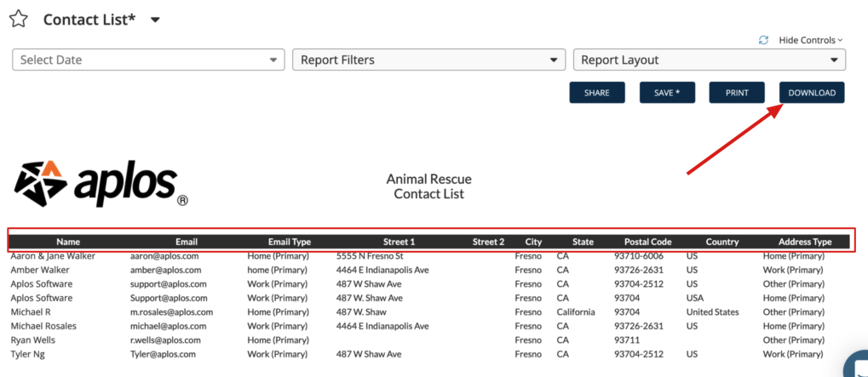868x377 pixels.
Task: Click the email support@aplos.com in lowercase
Action: 169,283
